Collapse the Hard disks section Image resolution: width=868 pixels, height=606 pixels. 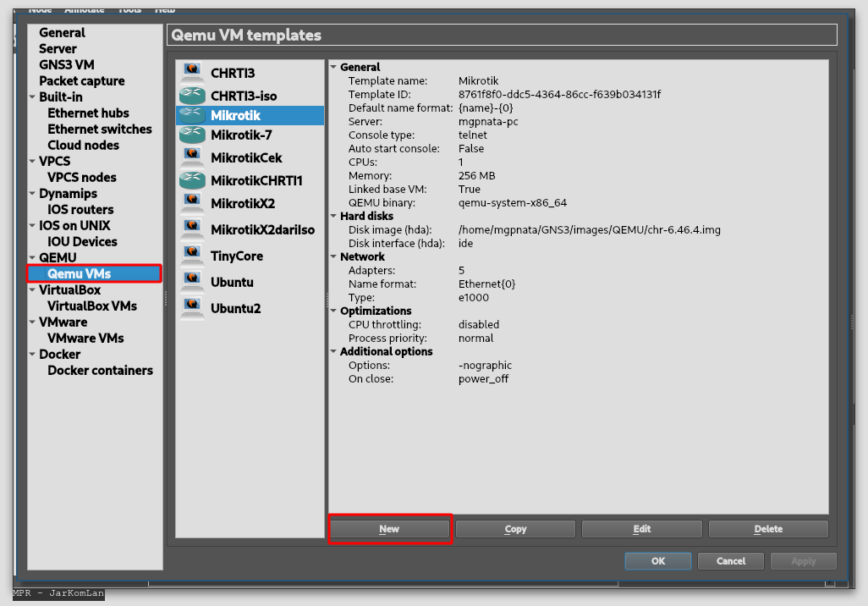(x=333, y=216)
